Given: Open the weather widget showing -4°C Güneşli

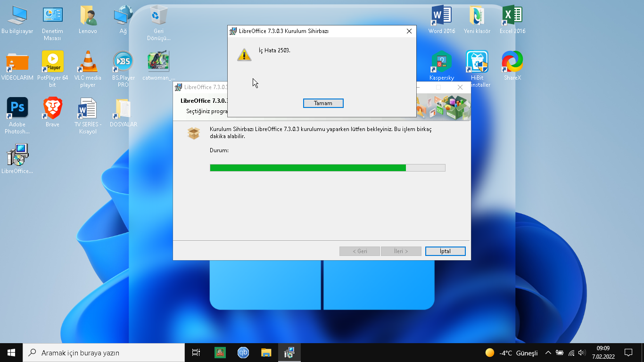Looking at the screenshot, I should tap(512, 353).
